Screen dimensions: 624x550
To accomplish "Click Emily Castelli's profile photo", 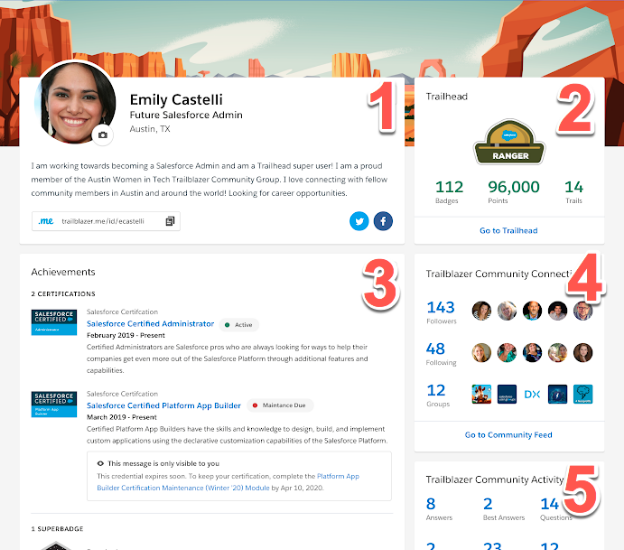I will pos(76,102).
